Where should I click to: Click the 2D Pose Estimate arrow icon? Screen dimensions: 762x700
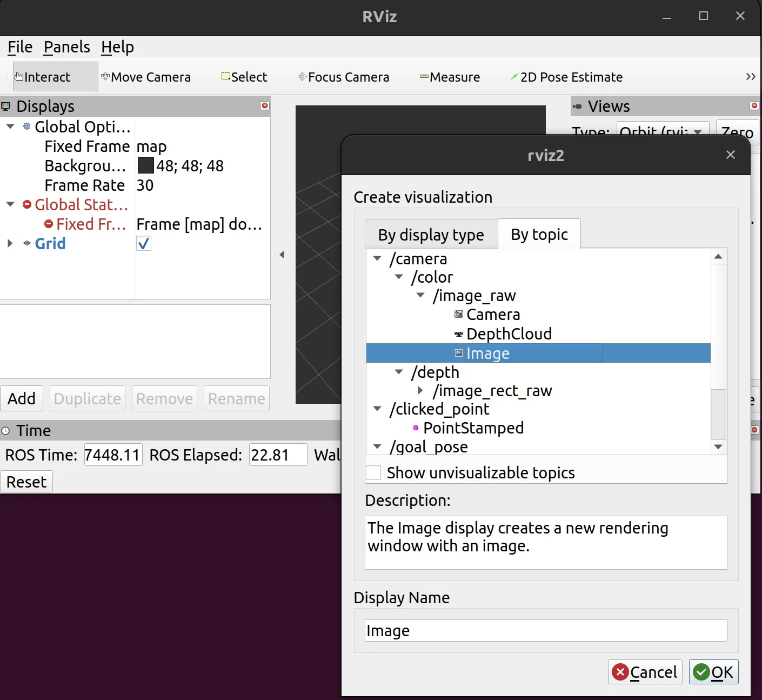[x=514, y=77]
